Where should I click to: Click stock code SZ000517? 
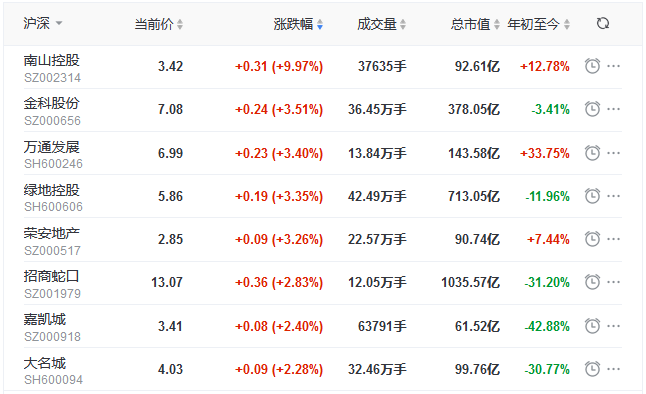52,251
